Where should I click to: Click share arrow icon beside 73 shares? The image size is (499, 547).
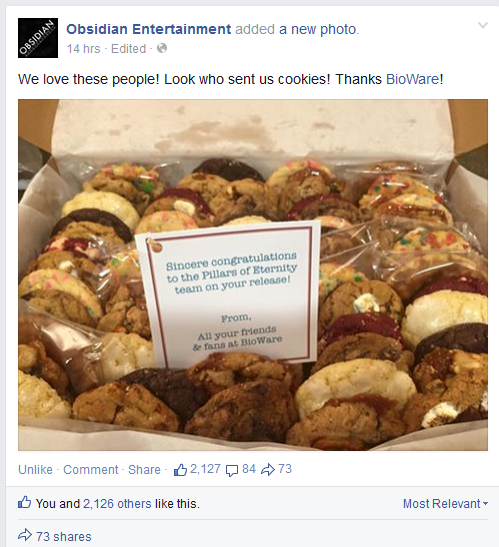(x=25, y=535)
